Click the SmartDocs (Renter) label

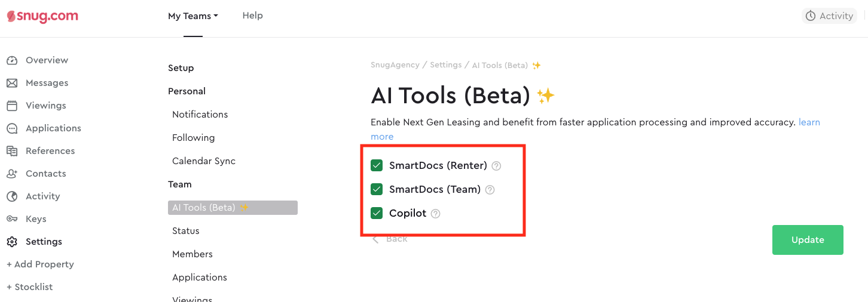438,165
